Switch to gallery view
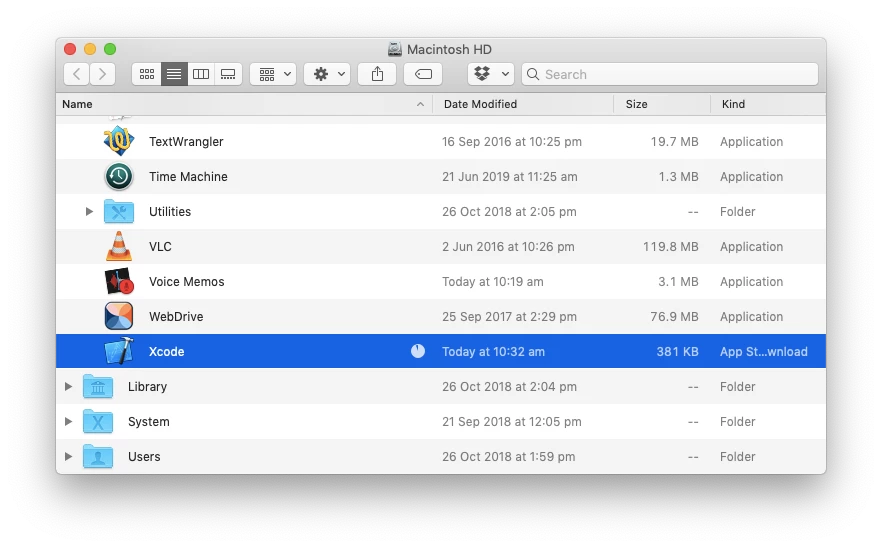Screen dimensions: 882x548 pos(228,74)
